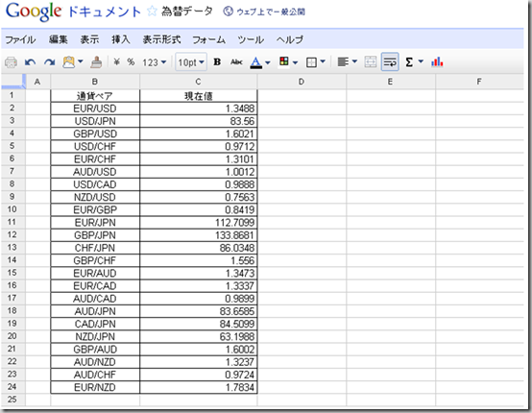Toggle strikethrough Abc formatting
The image size is (532, 413).
tap(236, 62)
